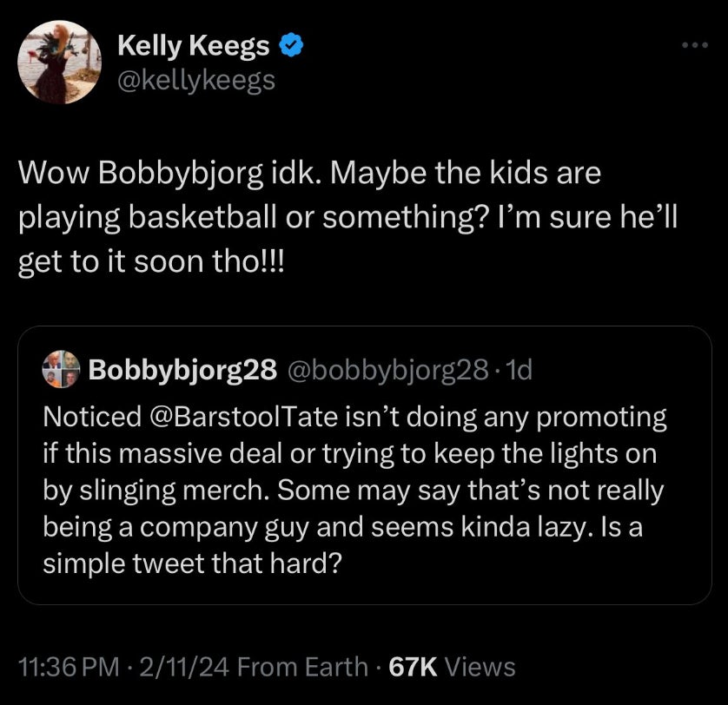The image size is (728, 705).
Task: Click the Bobbybjorg28 display name
Action: pyautogui.click(x=182, y=372)
